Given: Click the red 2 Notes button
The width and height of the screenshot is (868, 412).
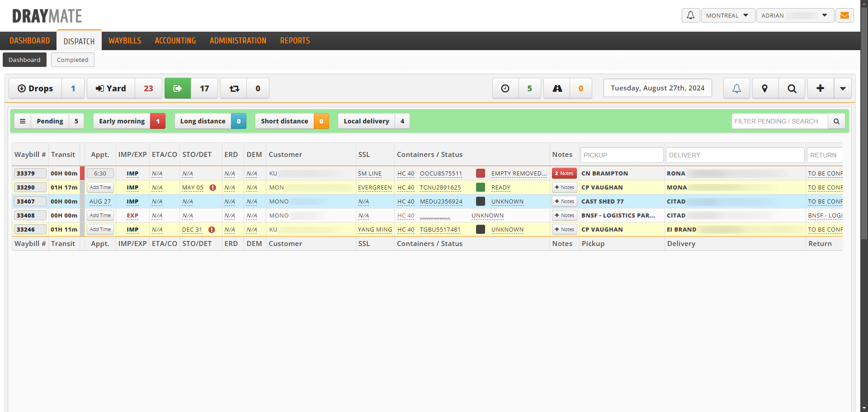Looking at the screenshot, I should tap(564, 173).
